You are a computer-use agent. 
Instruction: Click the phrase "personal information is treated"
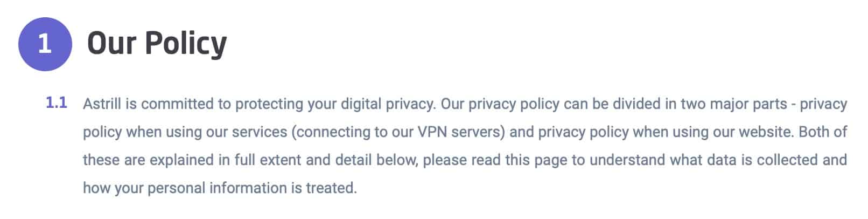click(252, 189)
